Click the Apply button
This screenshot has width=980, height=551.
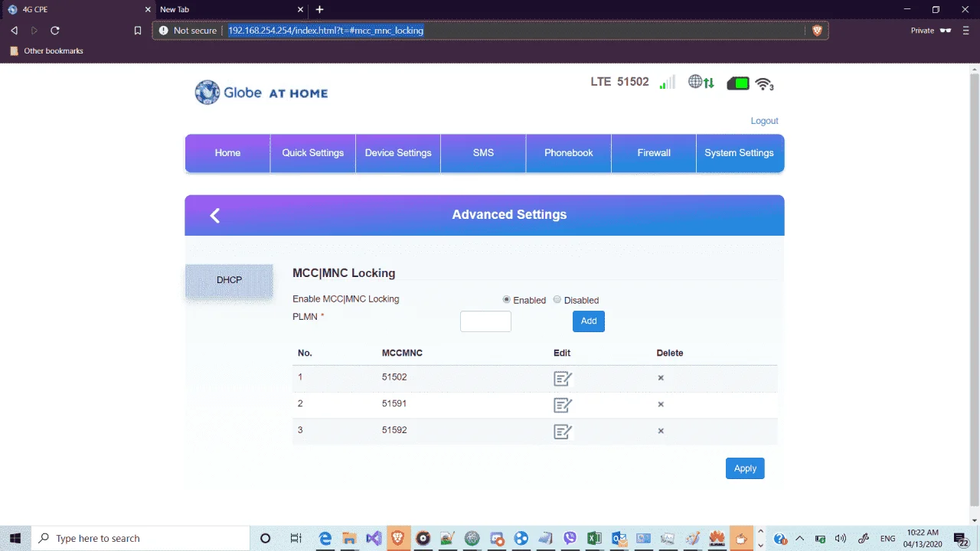coord(745,468)
